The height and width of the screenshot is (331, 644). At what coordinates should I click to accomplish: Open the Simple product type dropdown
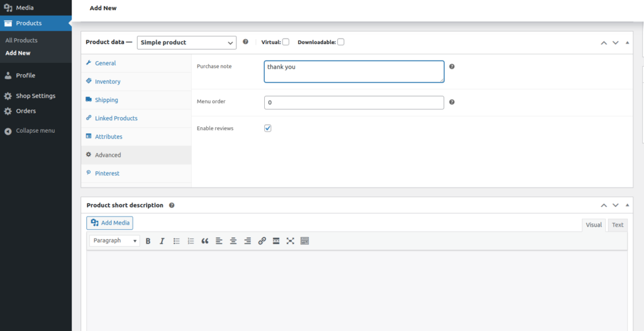pos(186,43)
